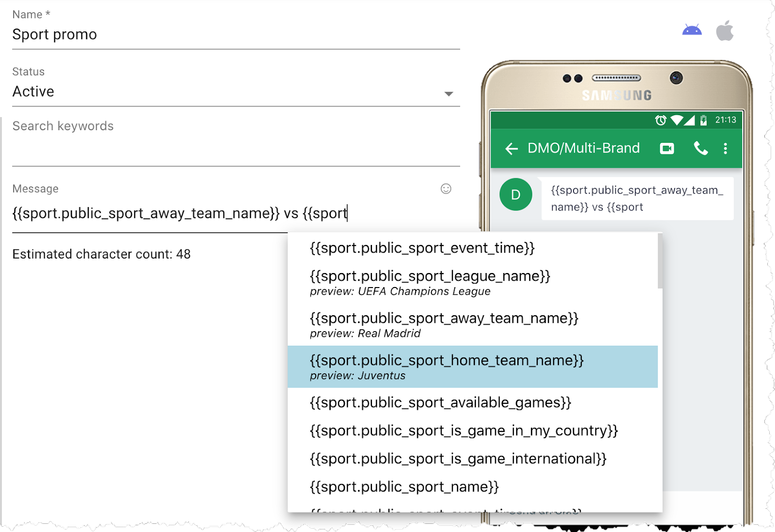Choose sport_is_game_in_my_country variable
Image resolution: width=775 pixels, height=532 pixels.
[464, 431]
